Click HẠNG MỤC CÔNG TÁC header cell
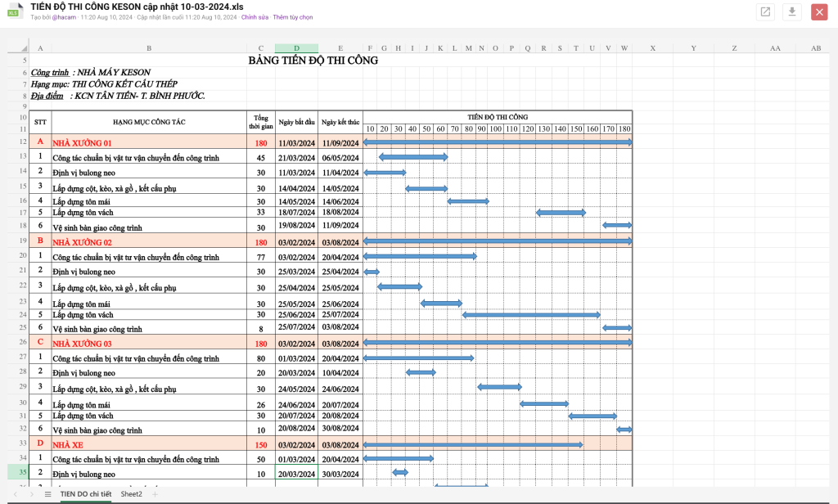 click(x=149, y=122)
